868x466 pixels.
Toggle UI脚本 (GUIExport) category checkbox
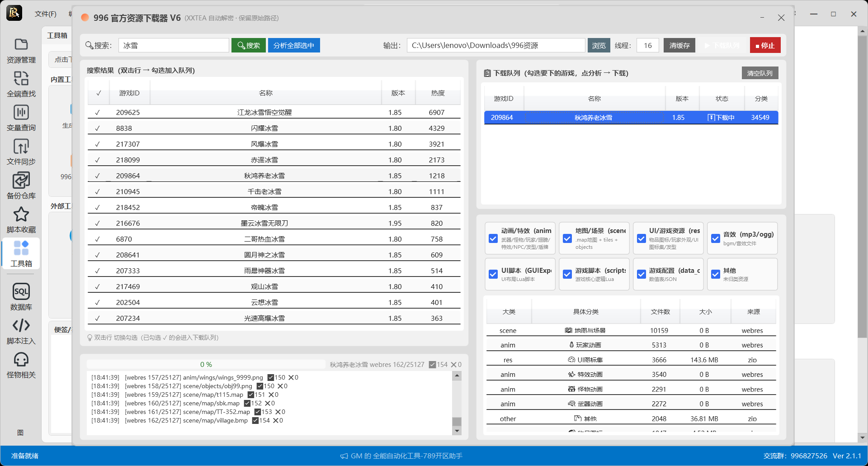[x=493, y=274]
